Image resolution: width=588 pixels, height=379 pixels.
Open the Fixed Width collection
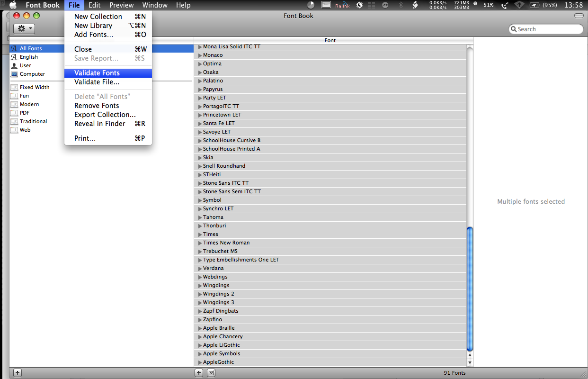pyautogui.click(x=34, y=87)
